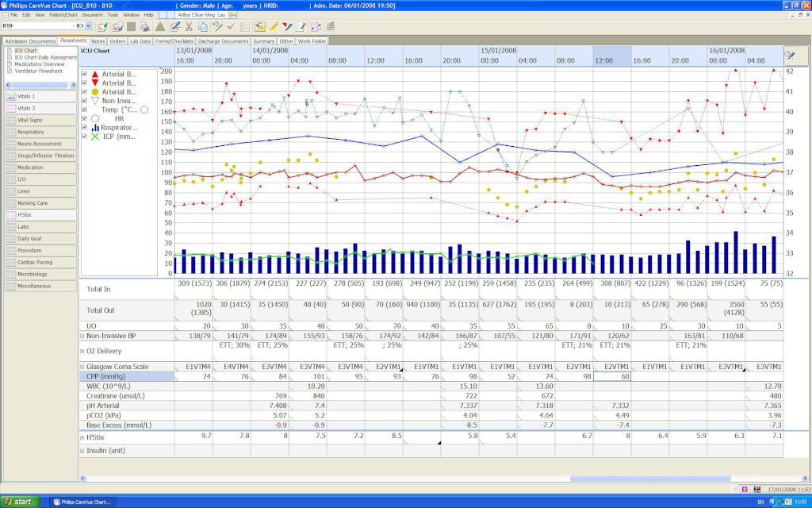Click the CPP cell showing 60
Screen dimensions: 812x508
[x=612, y=376]
